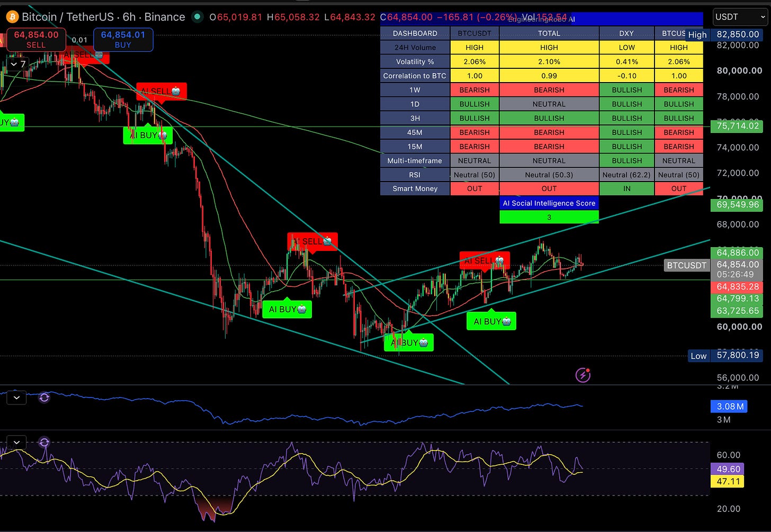Click the High 82,850.00 price label

tap(724, 34)
